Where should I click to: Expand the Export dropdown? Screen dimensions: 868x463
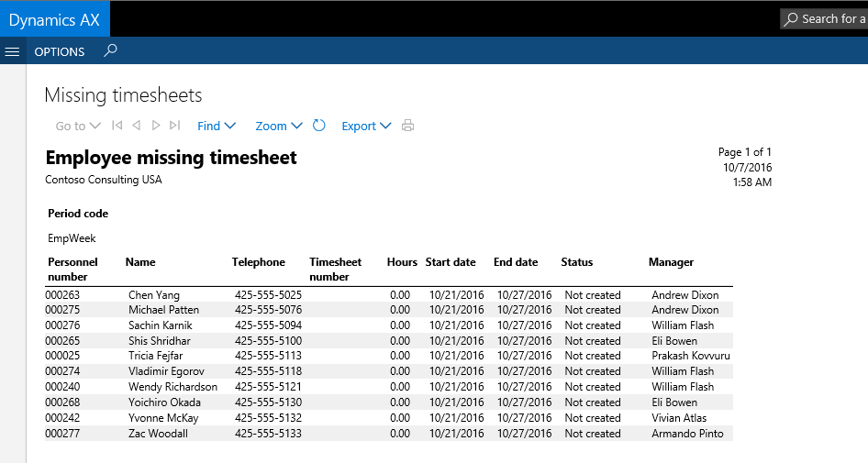pos(366,127)
